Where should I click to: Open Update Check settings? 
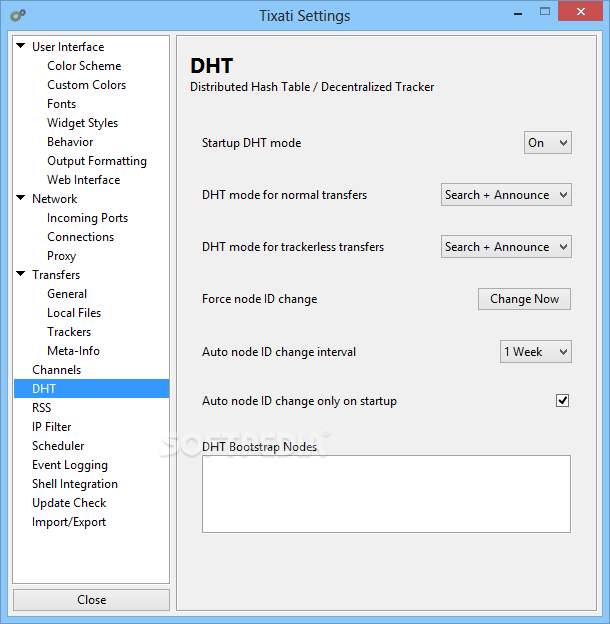click(x=69, y=503)
